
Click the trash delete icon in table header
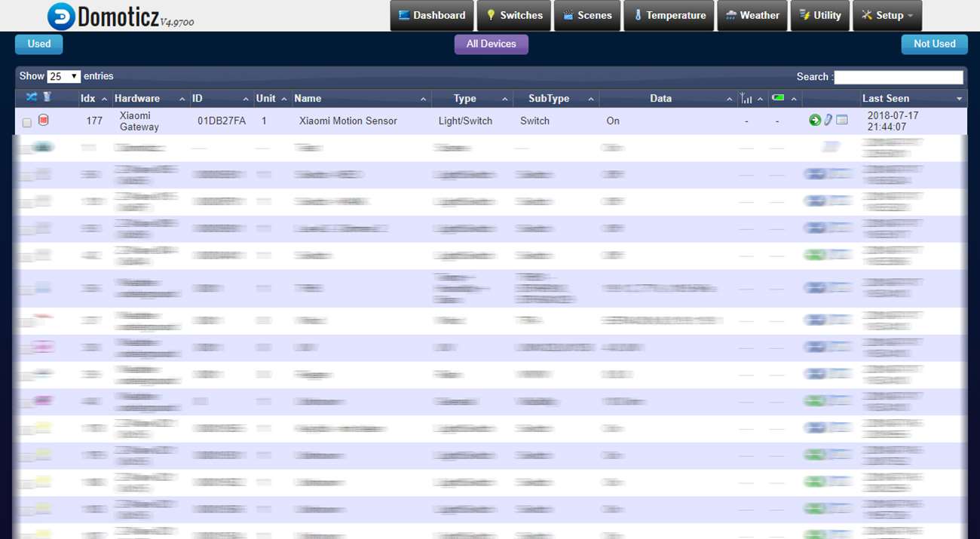(47, 97)
